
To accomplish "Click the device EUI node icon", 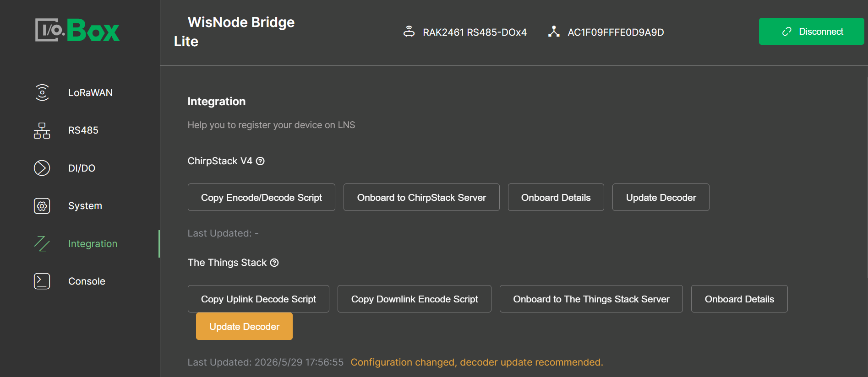I will point(554,32).
